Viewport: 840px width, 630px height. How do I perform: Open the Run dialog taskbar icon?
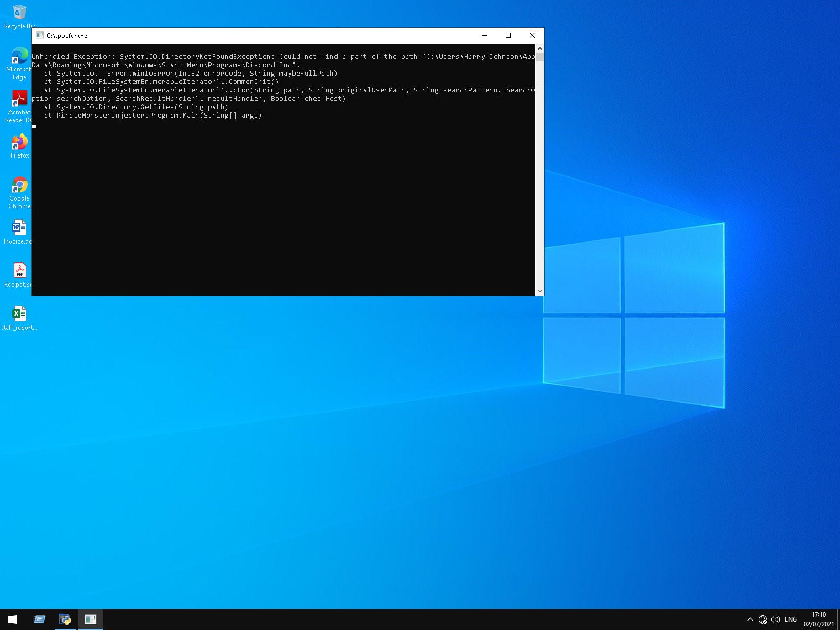tap(39, 619)
